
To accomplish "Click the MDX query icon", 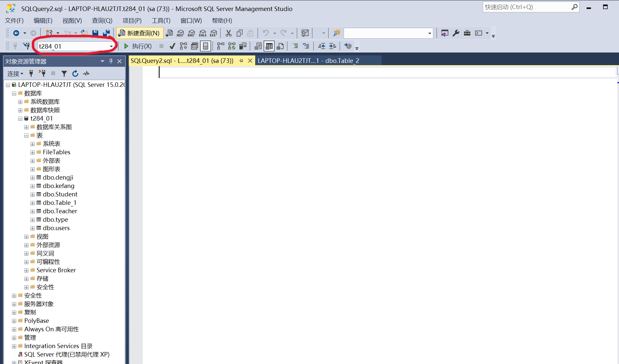I will click(x=180, y=33).
